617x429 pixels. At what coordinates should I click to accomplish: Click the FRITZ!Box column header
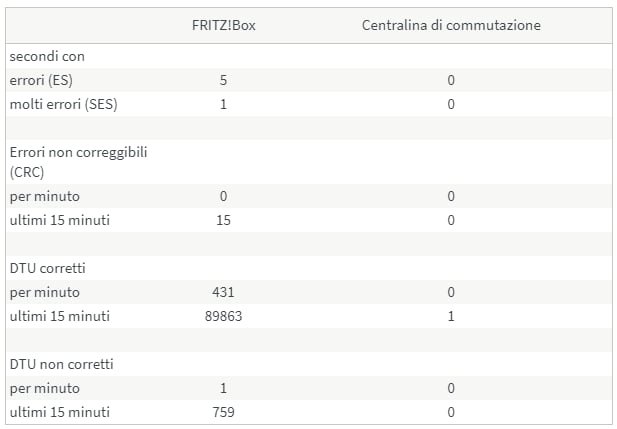[222, 25]
